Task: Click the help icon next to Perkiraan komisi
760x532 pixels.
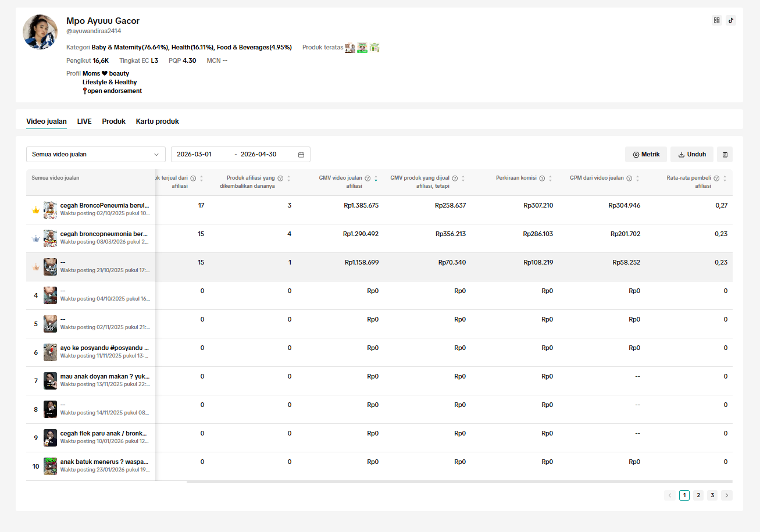Action: (x=542, y=178)
